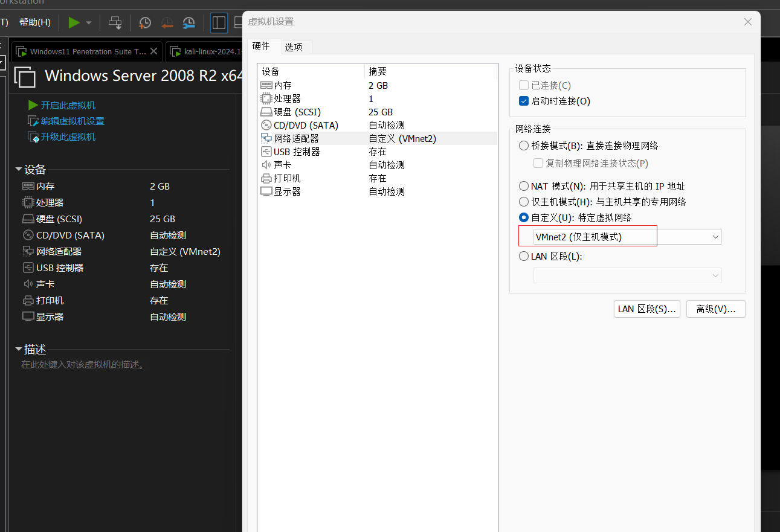Open the VMnet2 (仅主机模式) network dropdown

627,237
